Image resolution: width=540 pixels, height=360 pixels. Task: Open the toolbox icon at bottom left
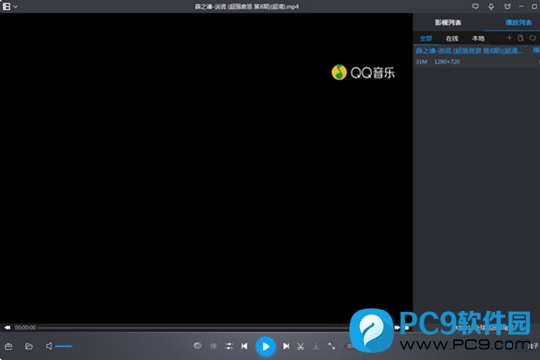click(9, 346)
